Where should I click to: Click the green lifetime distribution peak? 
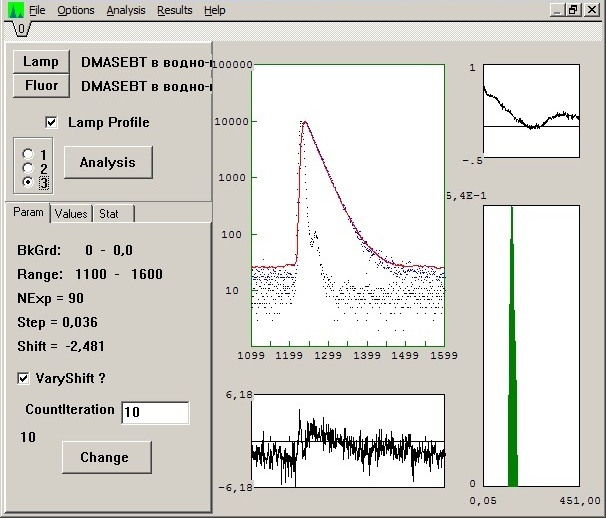[512, 346]
